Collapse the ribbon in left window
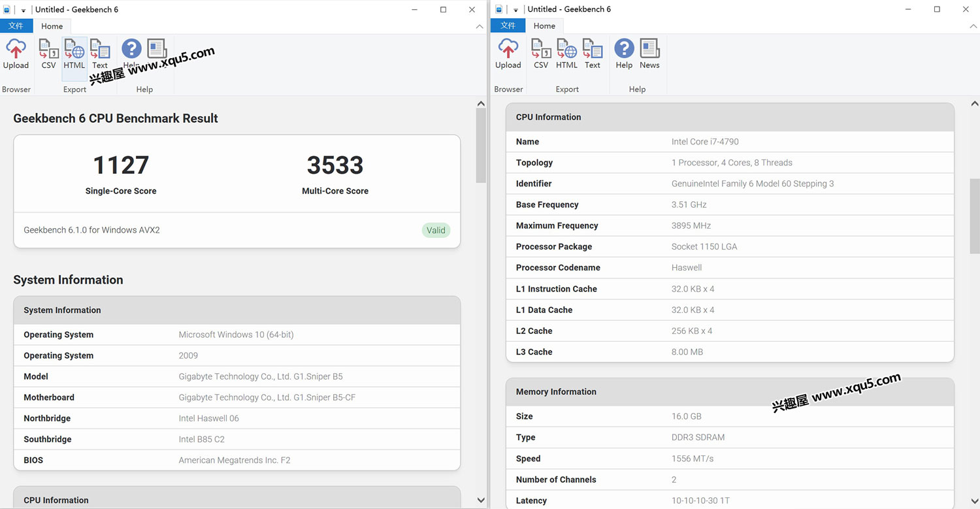Viewport: 980px width, 509px height. click(x=480, y=27)
